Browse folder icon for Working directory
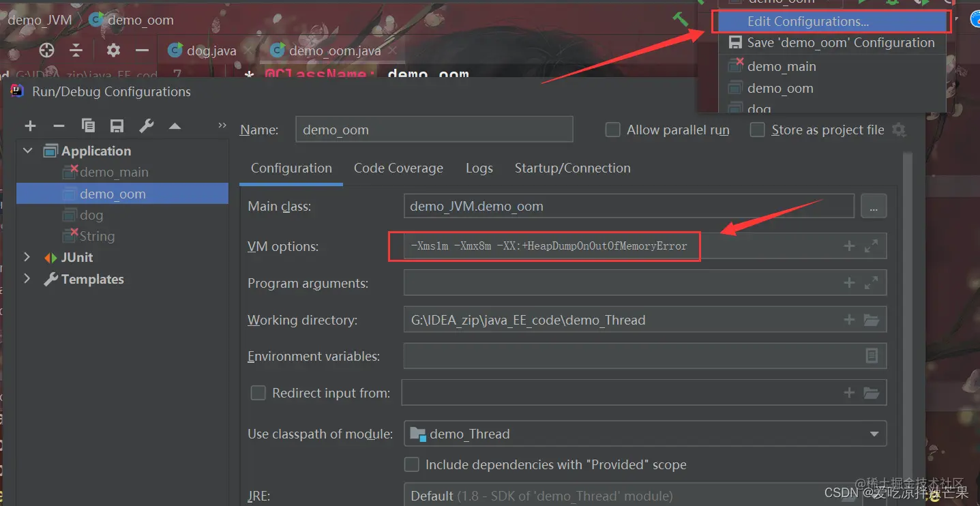This screenshot has height=506, width=980. 871,319
